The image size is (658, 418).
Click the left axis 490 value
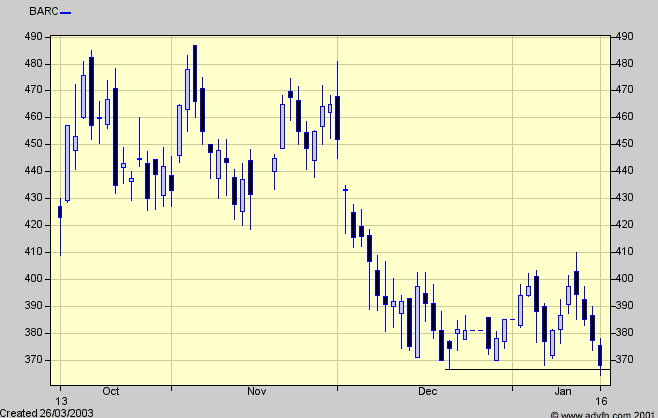34,37
